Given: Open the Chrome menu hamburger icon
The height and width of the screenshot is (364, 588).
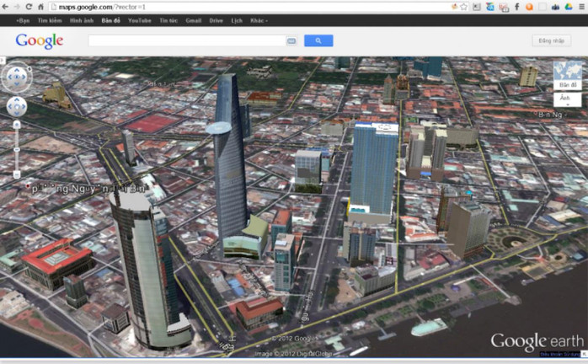Looking at the screenshot, I should pos(580,7).
